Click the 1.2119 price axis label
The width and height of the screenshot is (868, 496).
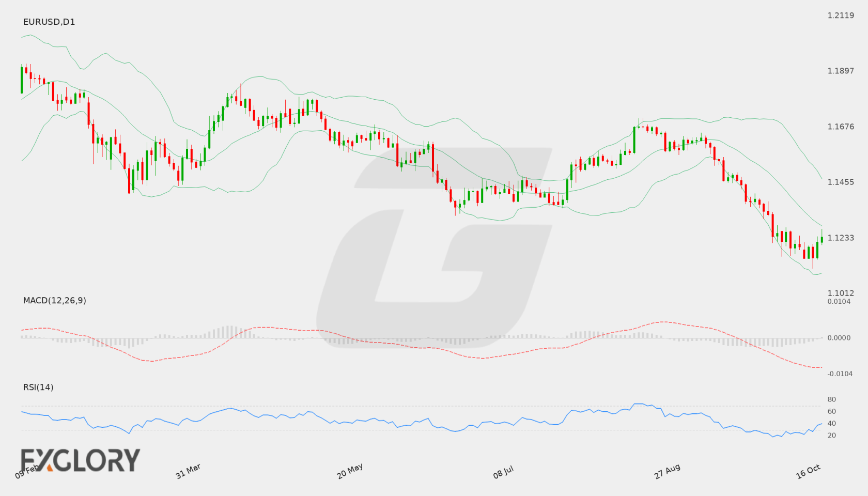click(x=841, y=16)
